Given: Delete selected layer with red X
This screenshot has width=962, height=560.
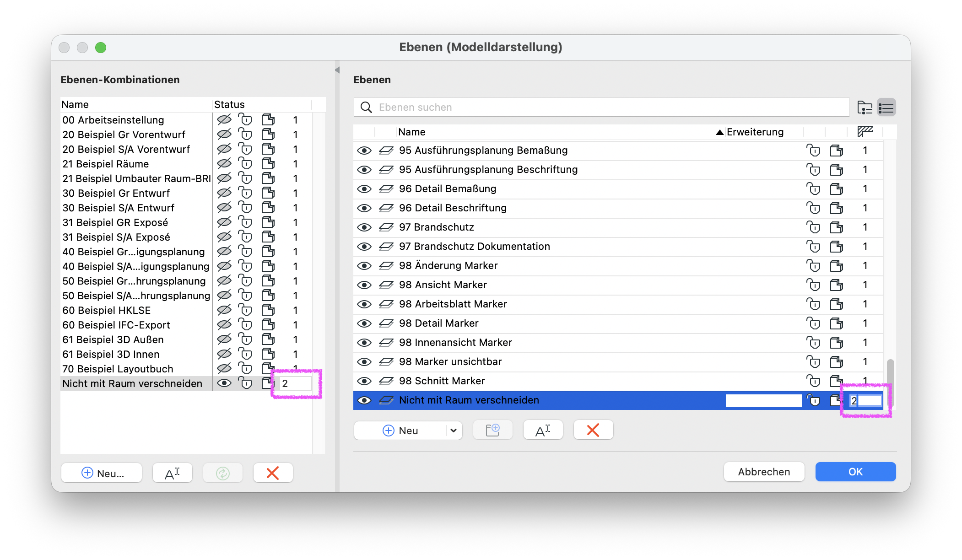Looking at the screenshot, I should point(593,430).
